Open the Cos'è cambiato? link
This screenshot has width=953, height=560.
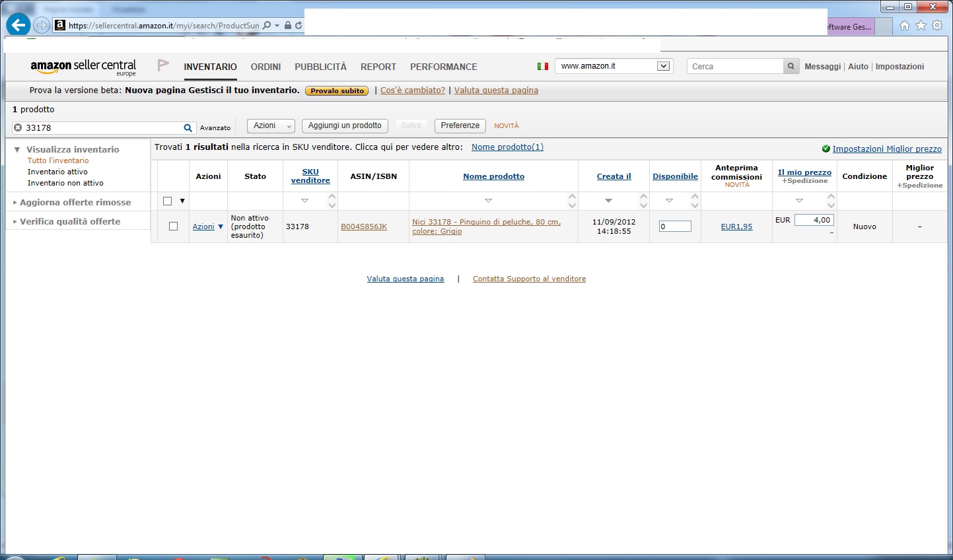pos(413,90)
